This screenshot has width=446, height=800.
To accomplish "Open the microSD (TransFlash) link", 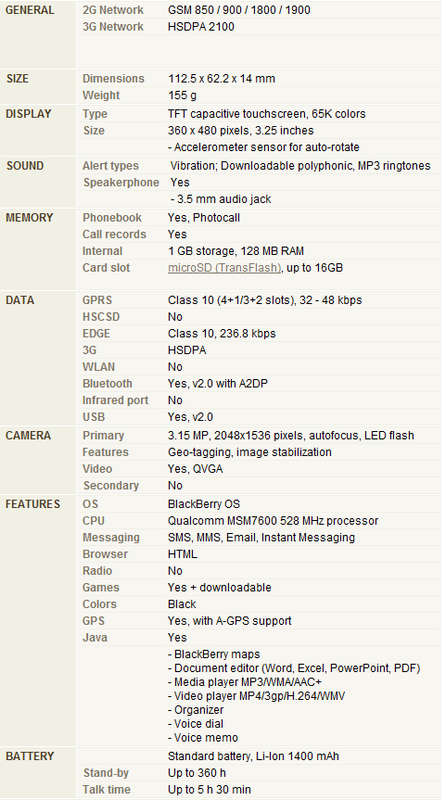I will (x=225, y=267).
